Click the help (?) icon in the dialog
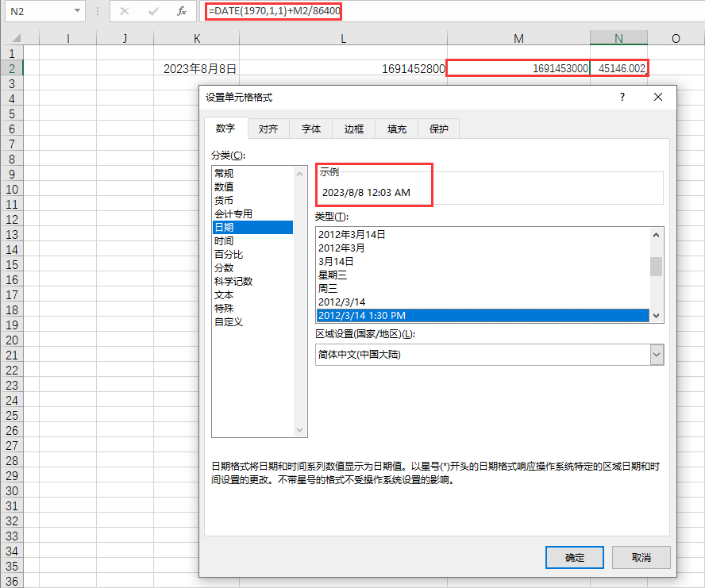The width and height of the screenshot is (705, 588). pos(622,97)
